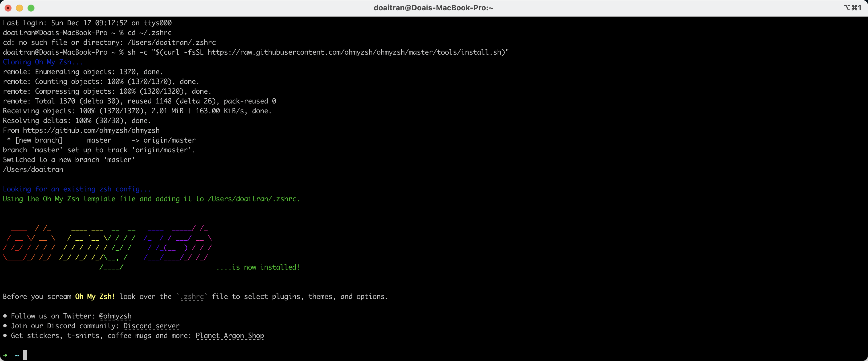
Task: Maximize the terminal with the green button
Action: pyautogui.click(x=31, y=8)
